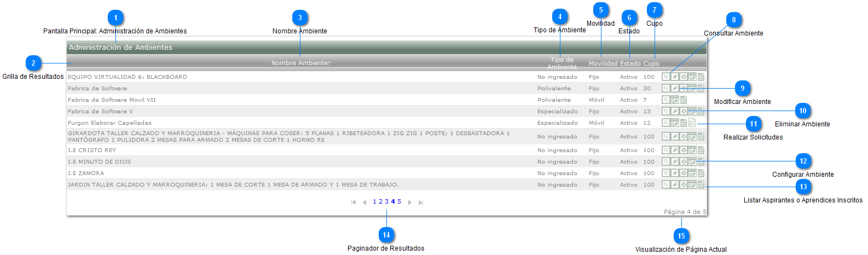
Task: Select current results page 4
Action: [393, 201]
